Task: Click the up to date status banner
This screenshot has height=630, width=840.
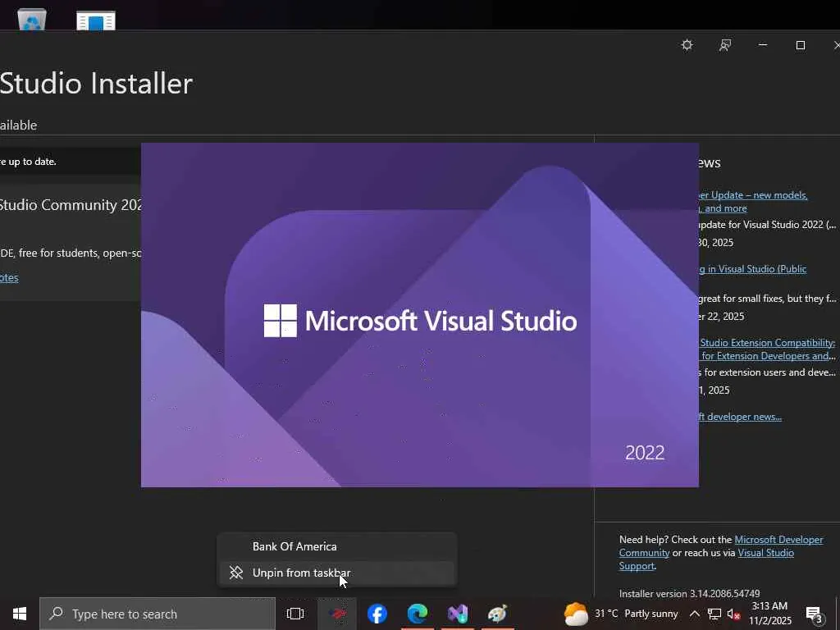Action: pyautogui.click(x=71, y=162)
